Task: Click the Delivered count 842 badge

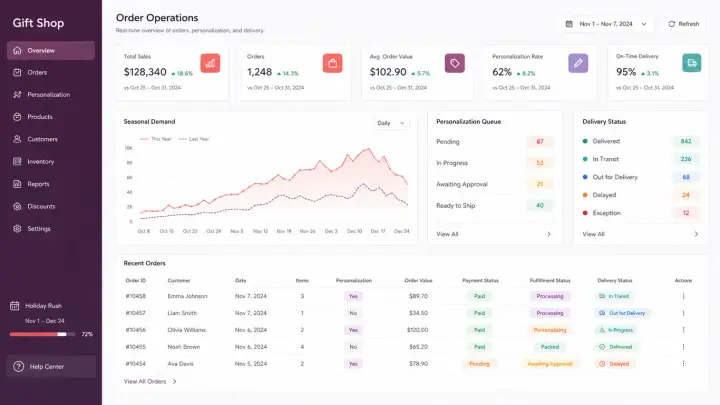Action: pos(686,141)
